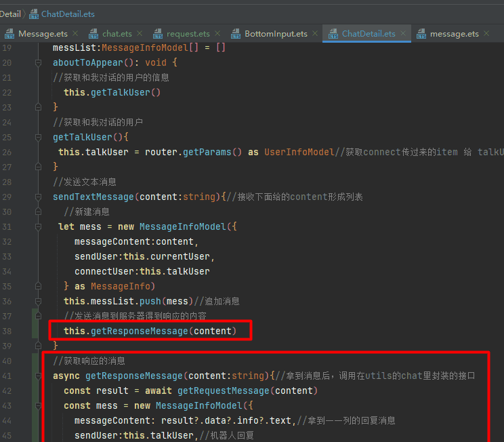
Task: Close the lowercase message.ets tab
Action: click(x=487, y=34)
